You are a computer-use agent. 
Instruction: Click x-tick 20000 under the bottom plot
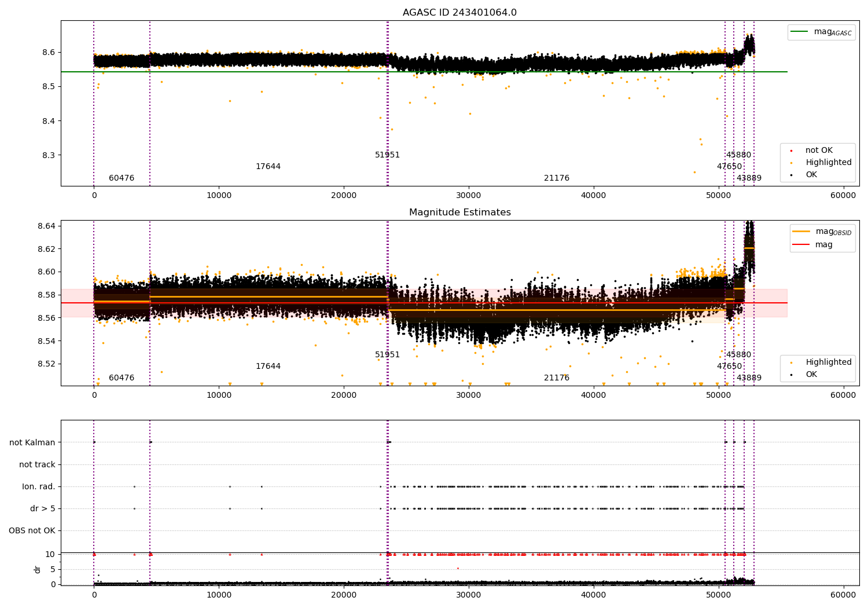[x=344, y=595]
